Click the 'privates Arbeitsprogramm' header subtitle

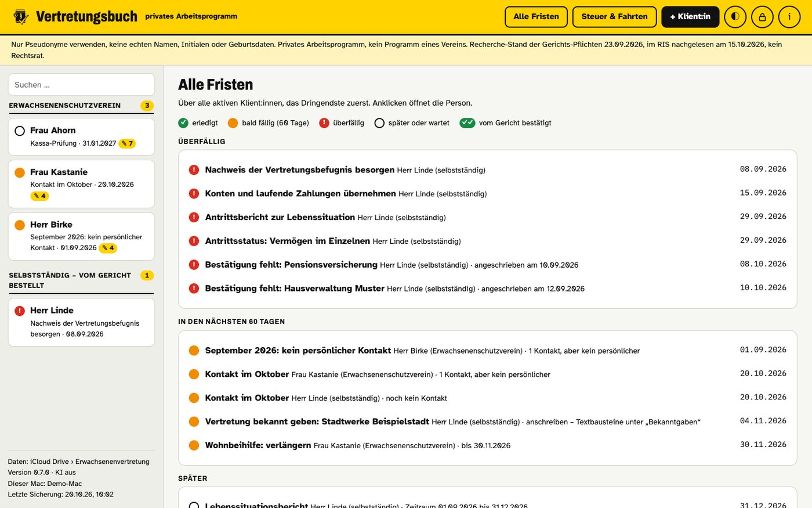(191, 16)
